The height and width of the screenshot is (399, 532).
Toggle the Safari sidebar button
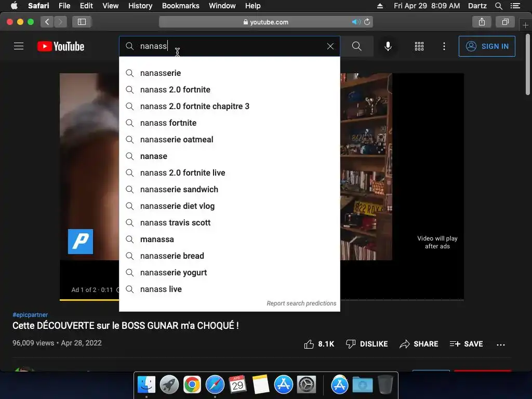tap(82, 22)
